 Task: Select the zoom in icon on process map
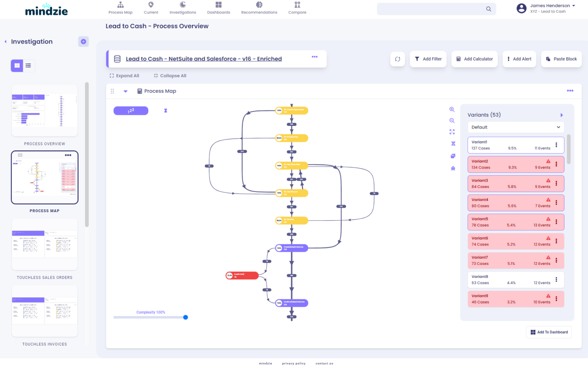[452, 109]
